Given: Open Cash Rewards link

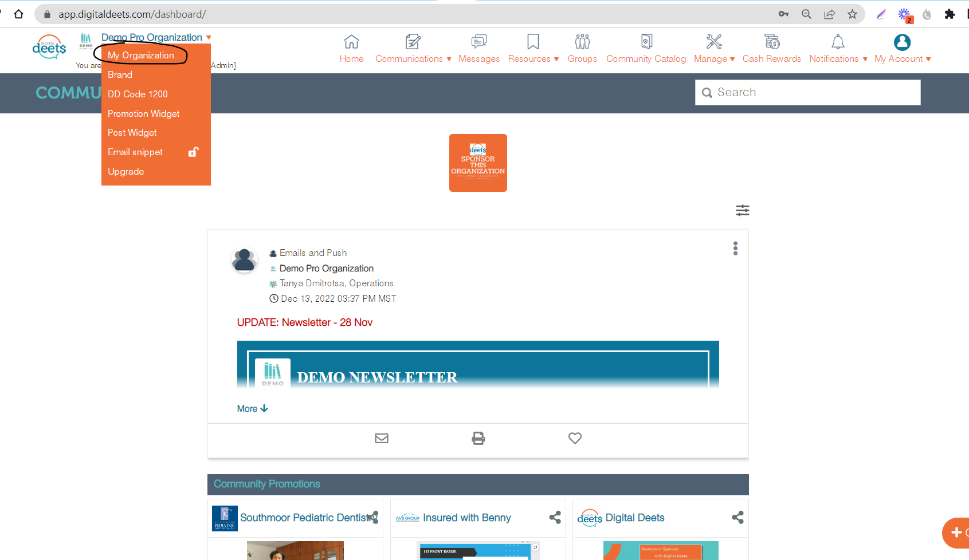Looking at the screenshot, I should pyautogui.click(x=772, y=59).
